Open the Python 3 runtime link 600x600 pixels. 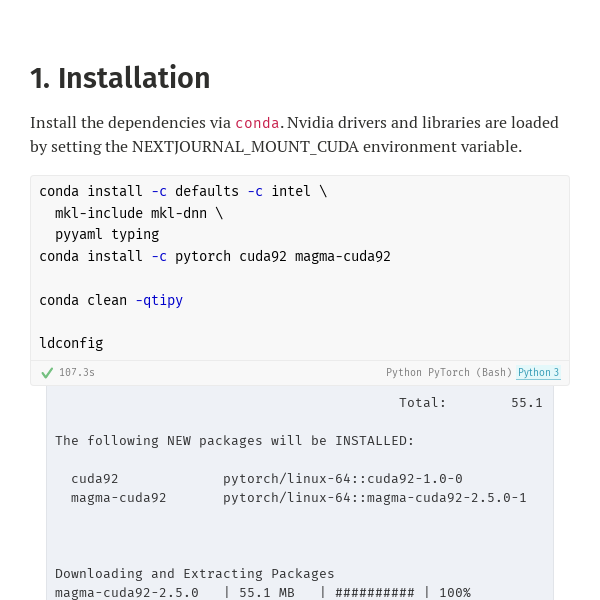[x=538, y=373]
